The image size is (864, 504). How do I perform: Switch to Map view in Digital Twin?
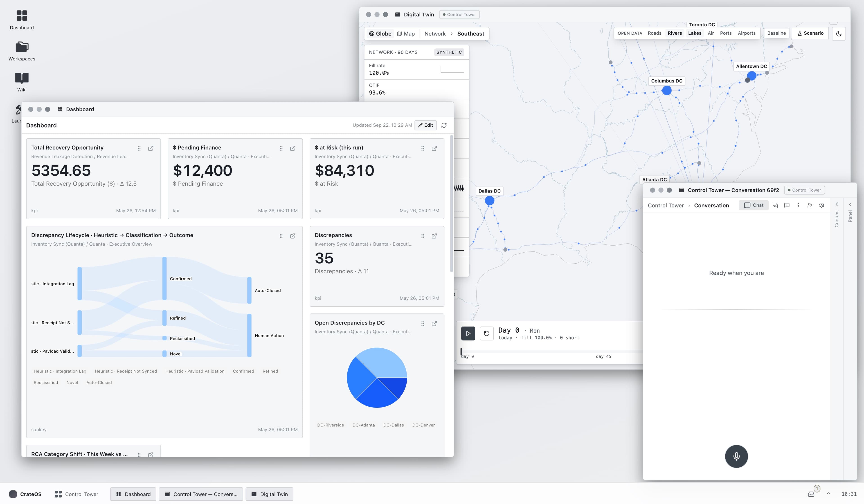pyautogui.click(x=406, y=34)
